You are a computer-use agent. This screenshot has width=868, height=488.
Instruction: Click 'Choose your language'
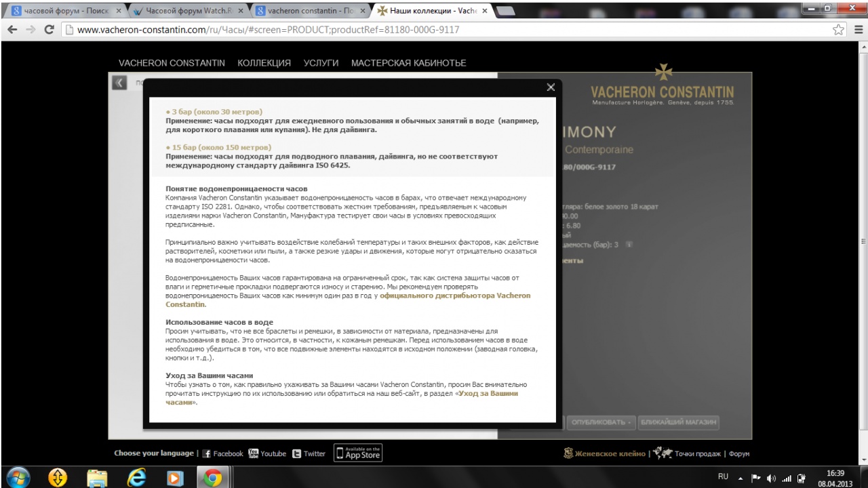point(153,453)
